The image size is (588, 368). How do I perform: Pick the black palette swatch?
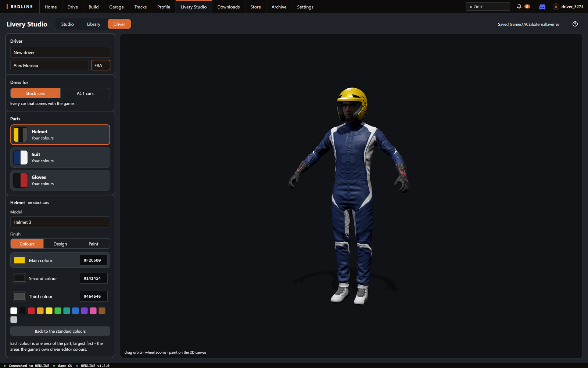pyautogui.click(x=23, y=311)
